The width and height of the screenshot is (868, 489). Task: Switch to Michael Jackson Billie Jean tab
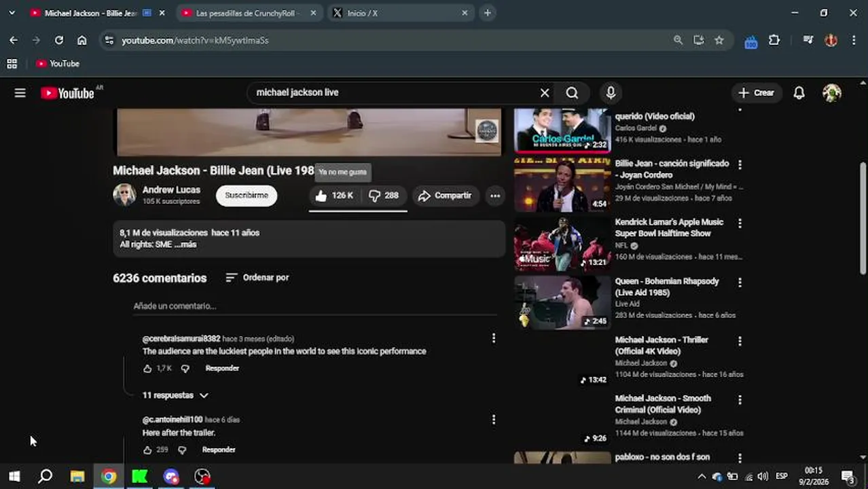(x=88, y=13)
